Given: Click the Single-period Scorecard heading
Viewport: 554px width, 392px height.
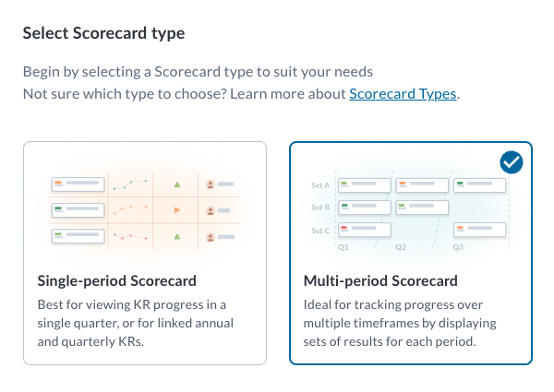Looking at the screenshot, I should pyautogui.click(x=117, y=281).
